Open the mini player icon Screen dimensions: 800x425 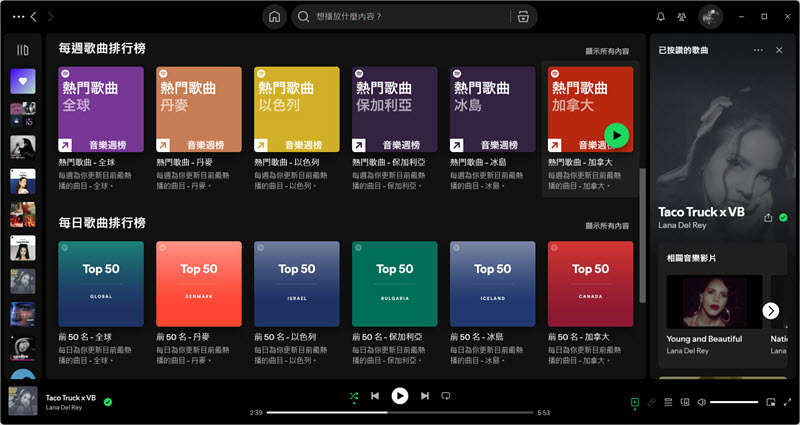770,402
